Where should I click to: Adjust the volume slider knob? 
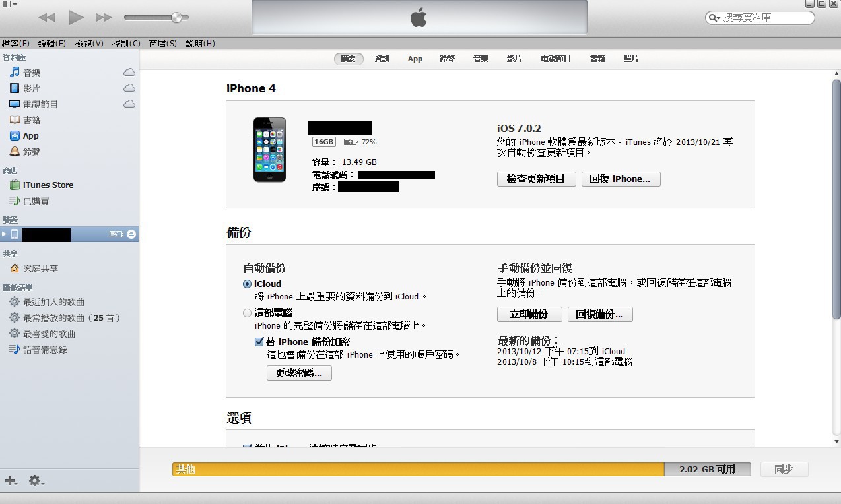[176, 18]
